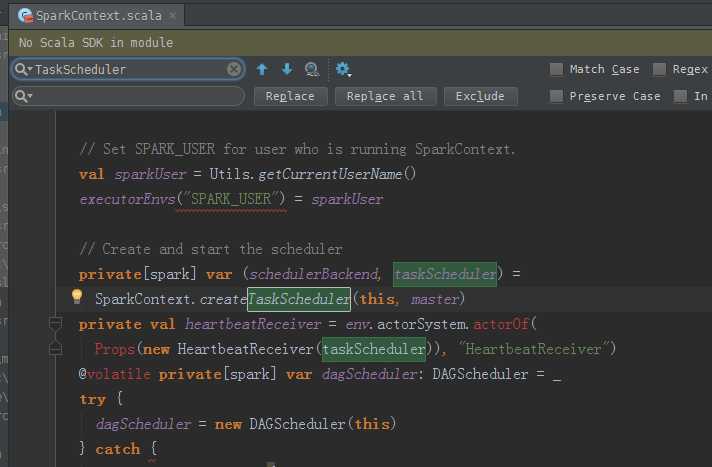This screenshot has height=467, width=712.
Task: Click fold end marker beside Props line
Action: [x=55, y=349]
